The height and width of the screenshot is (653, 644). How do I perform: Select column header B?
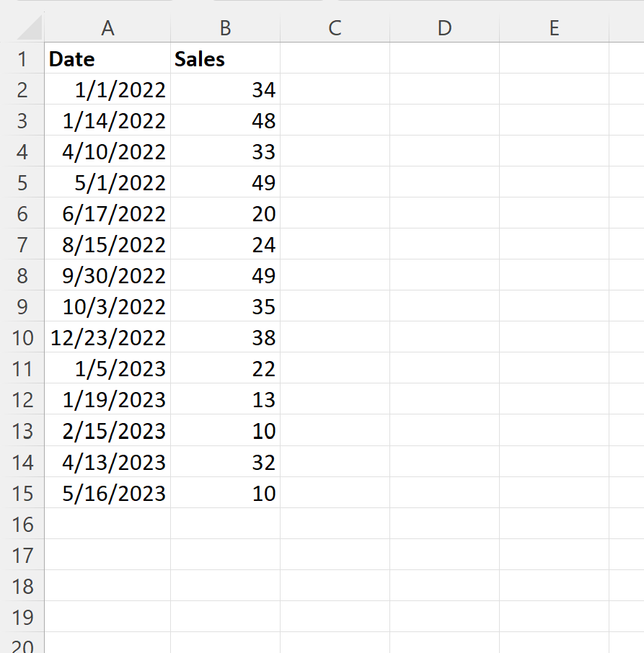(x=224, y=28)
